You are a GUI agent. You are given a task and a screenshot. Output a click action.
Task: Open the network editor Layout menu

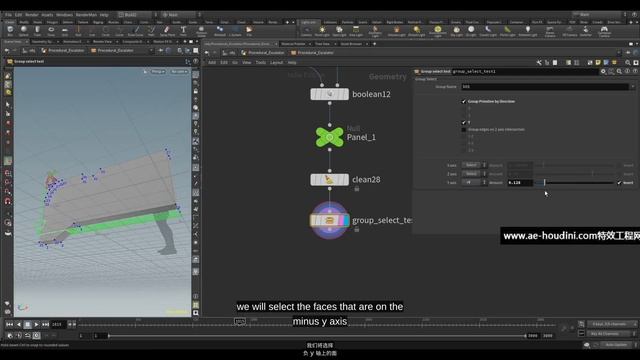(276, 62)
